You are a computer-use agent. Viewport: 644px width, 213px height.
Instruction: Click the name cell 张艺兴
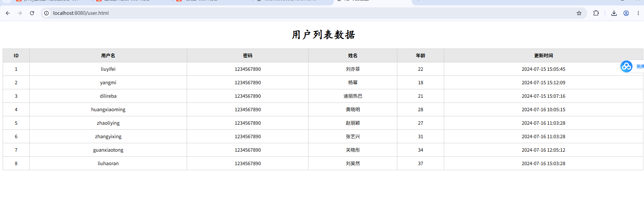point(353,136)
